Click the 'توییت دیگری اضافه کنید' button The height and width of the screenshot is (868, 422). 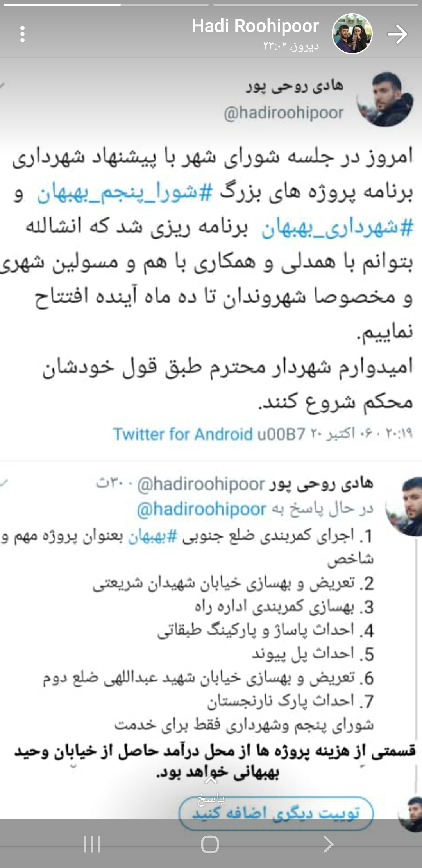(x=276, y=813)
